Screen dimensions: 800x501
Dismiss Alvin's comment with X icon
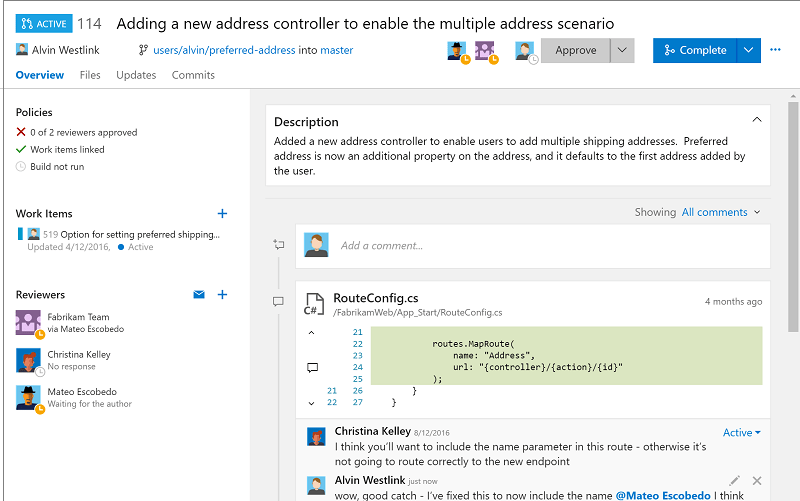[757, 481]
